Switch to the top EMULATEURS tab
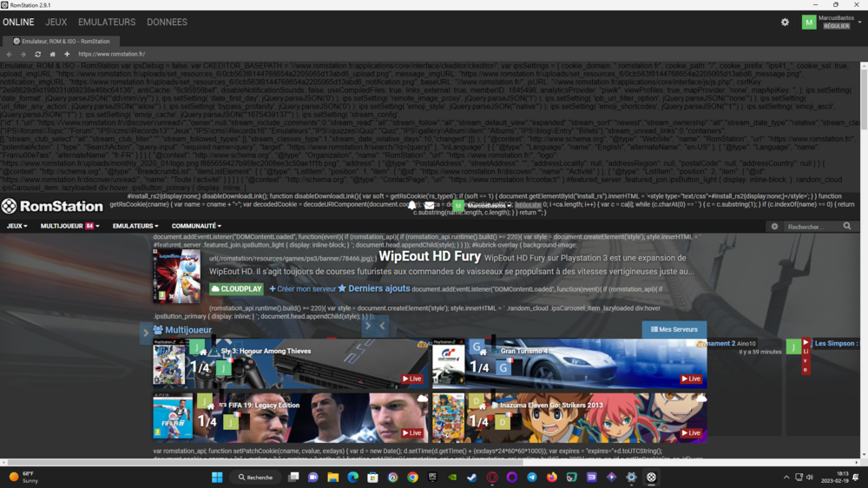 pyautogui.click(x=107, y=22)
